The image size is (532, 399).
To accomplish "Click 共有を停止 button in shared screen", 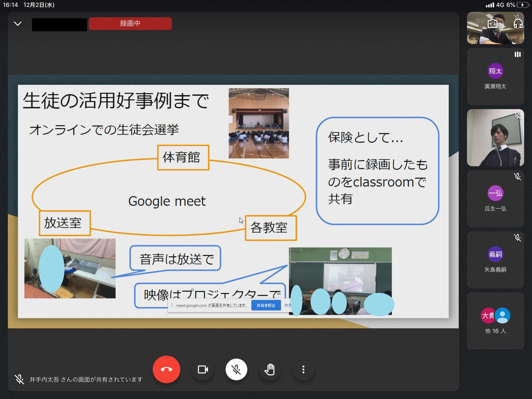I will [x=266, y=305].
